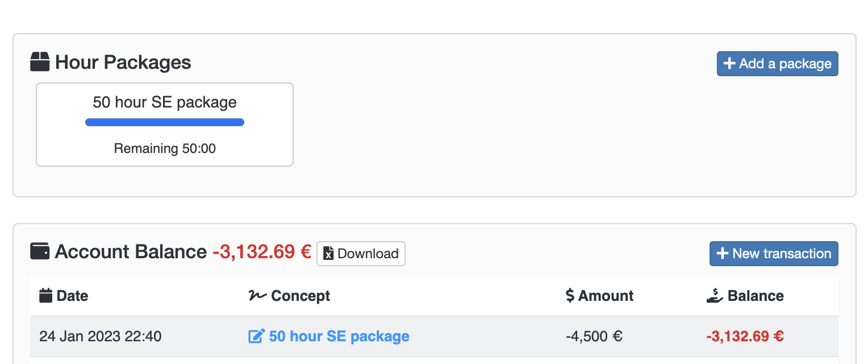Click the hand-holding-money icon beside Balance

tap(715, 296)
